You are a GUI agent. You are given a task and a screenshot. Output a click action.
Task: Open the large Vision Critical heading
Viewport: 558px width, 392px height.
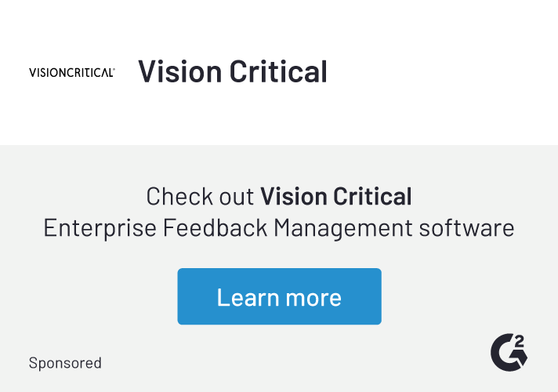(233, 71)
